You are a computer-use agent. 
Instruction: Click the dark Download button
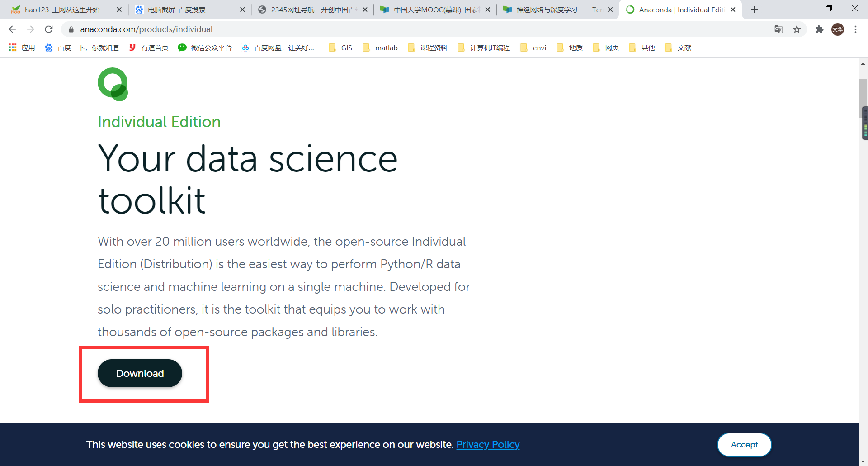pos(140,373)
